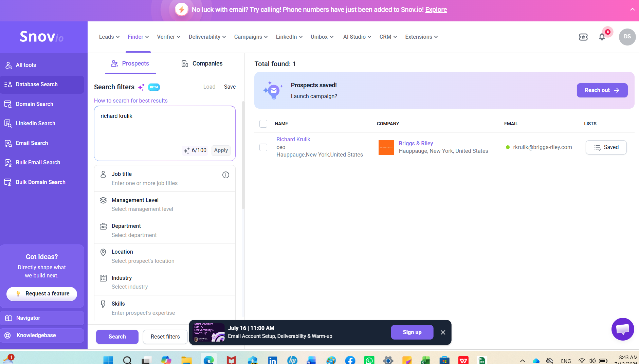Click the lightning bolt banner icon

[182, 10]
